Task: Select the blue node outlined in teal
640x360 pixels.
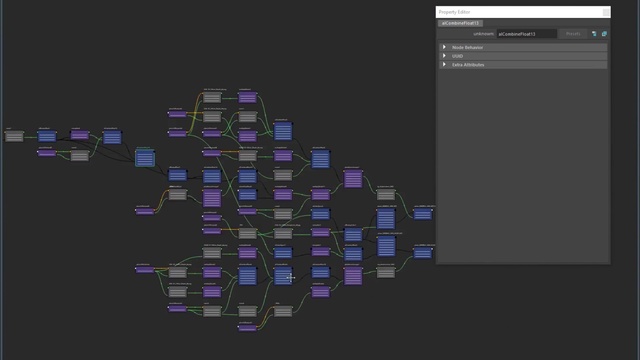Action: pyautogui.click(x=145, y=158)
